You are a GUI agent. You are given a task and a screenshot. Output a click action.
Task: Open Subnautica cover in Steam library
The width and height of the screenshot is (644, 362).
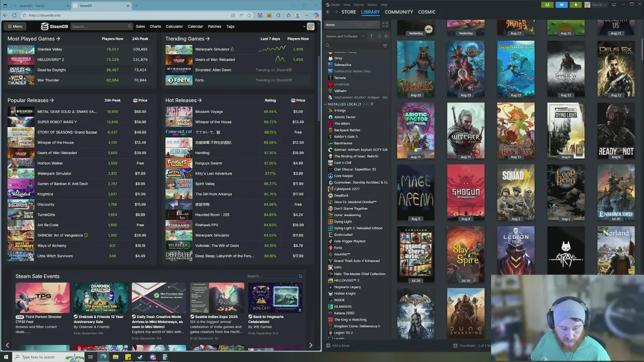[516, 69]
